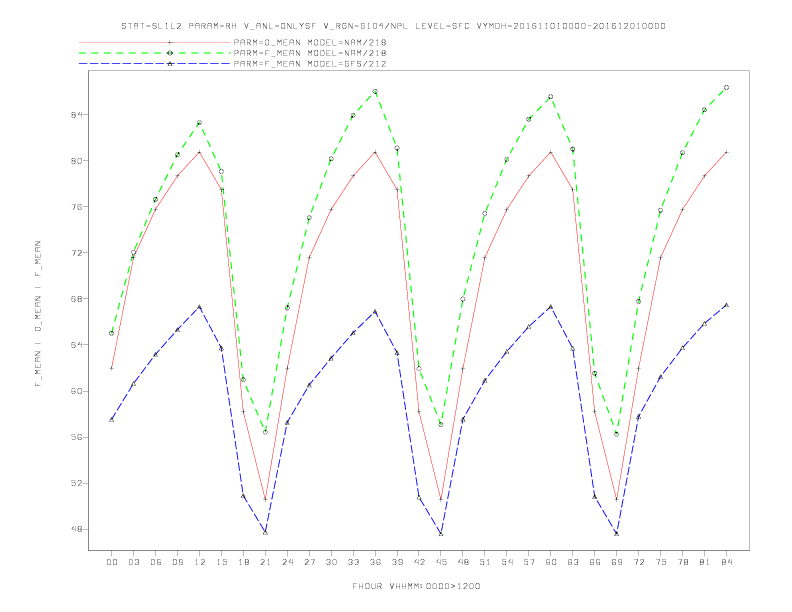
Task: Click y-axis tick label 68
Action: click(77, 299)
